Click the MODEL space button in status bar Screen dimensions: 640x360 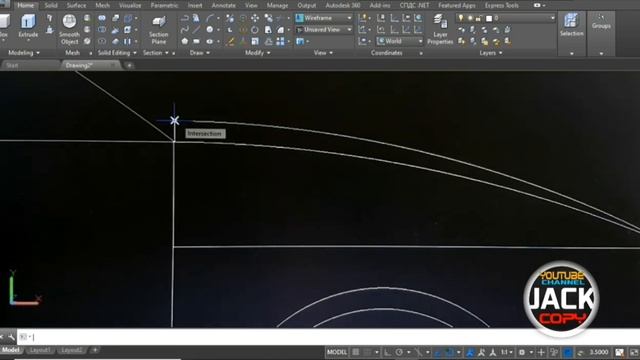337,352
